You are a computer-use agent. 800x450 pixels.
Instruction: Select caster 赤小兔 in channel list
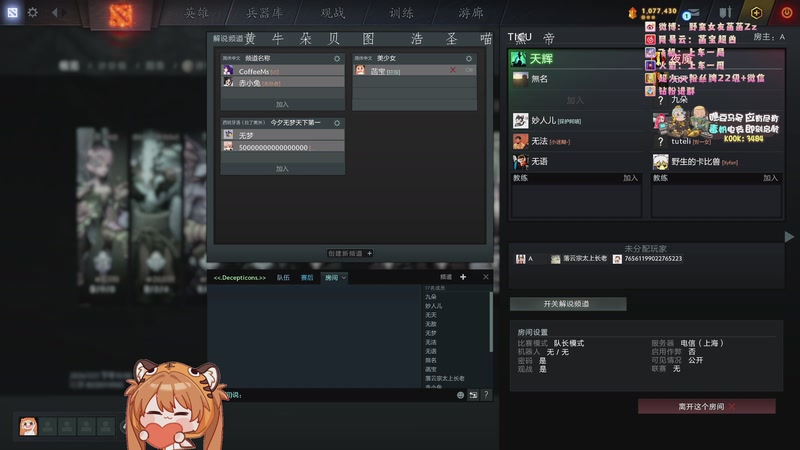click(282, 83)
